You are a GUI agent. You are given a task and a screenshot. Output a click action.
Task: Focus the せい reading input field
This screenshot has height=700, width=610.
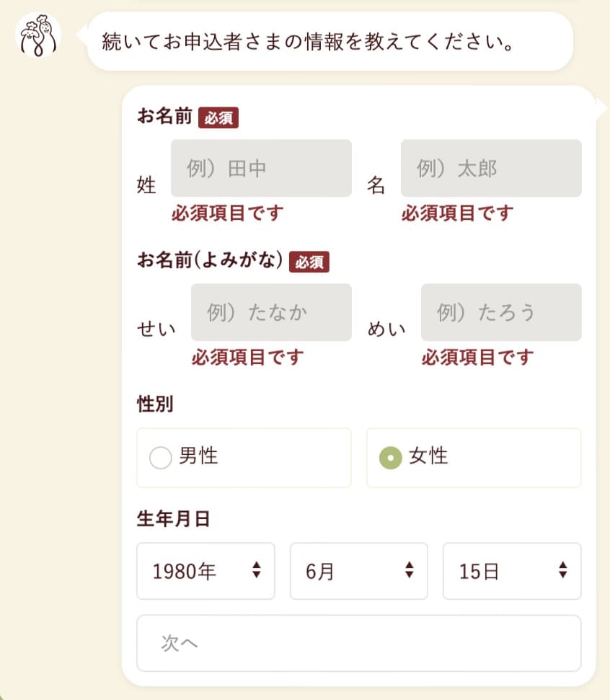click(x=271, y=313)
